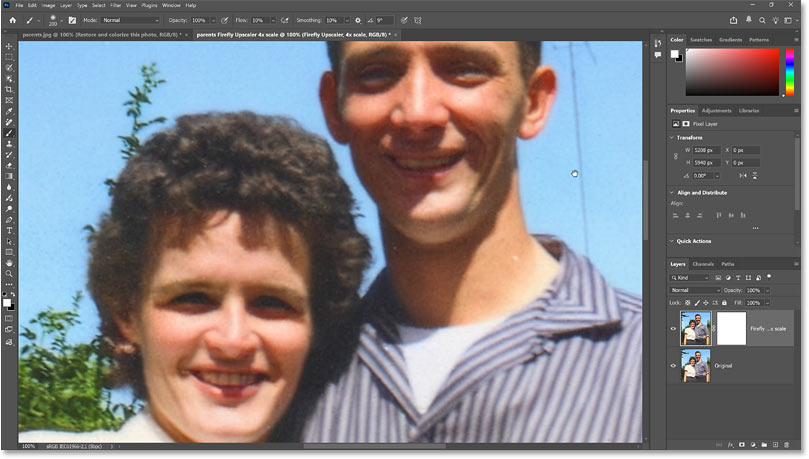
Task: Open the Libraries tab
Action: coord(749,111)
